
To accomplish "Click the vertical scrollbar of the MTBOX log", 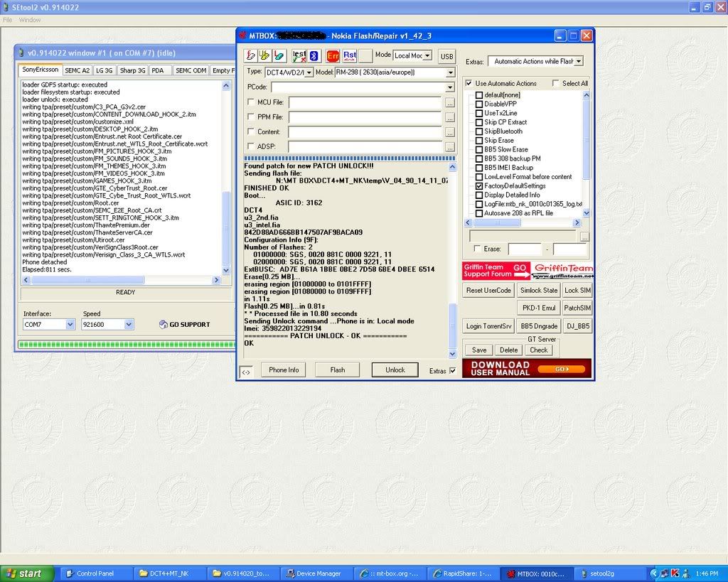I will coord(453,260).
